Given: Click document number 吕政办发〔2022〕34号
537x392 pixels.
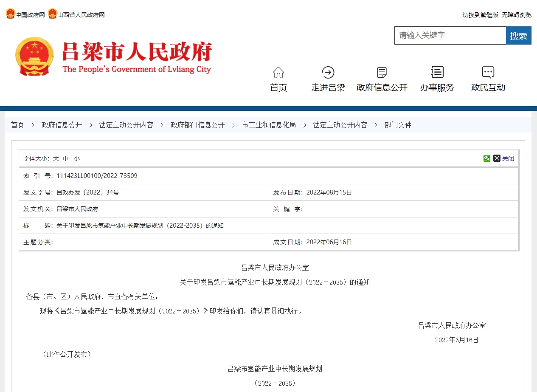Looking at the screenshot, I should click(x=88, y=192).
